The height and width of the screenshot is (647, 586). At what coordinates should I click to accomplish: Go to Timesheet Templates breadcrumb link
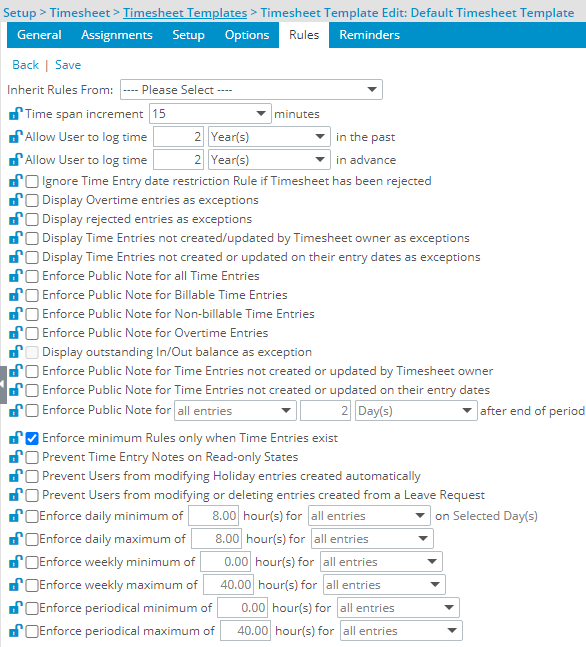coord(185,13)
